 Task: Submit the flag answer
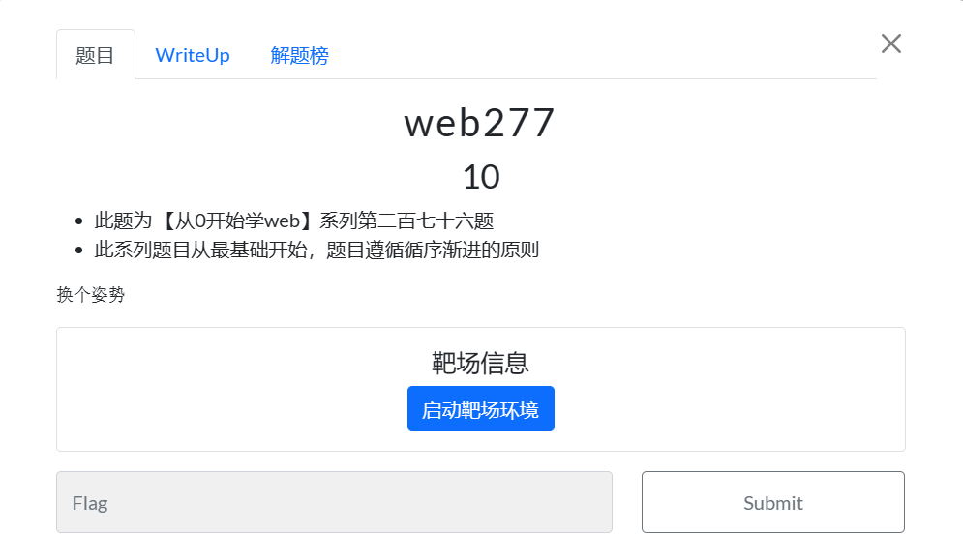(772, 502)
